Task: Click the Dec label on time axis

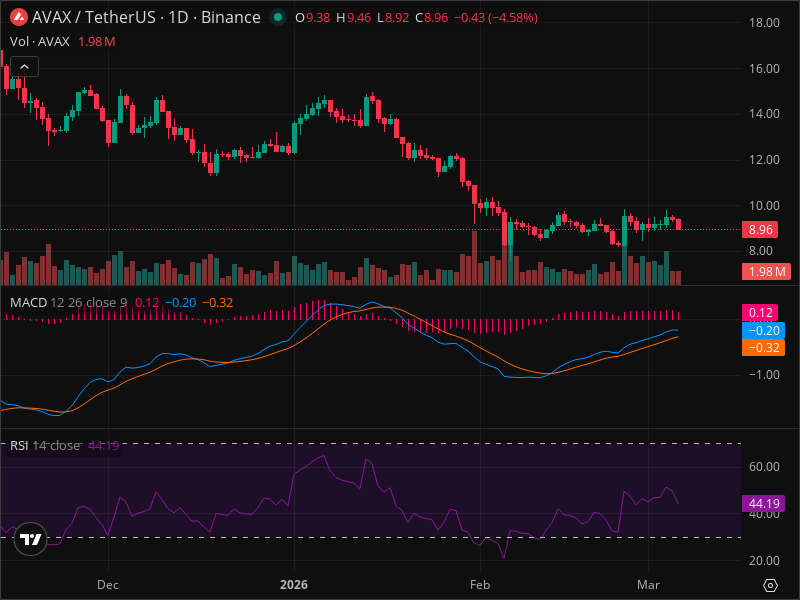Action: pyautogui.click(x=108, y=585)
